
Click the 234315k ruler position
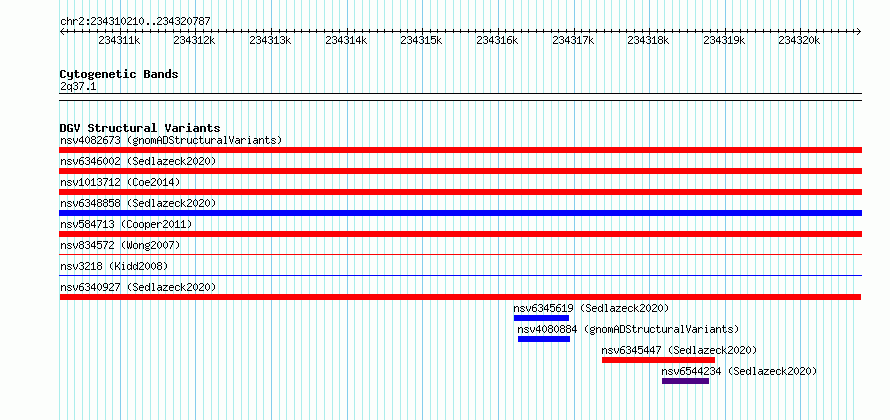[x=421, y=40]
